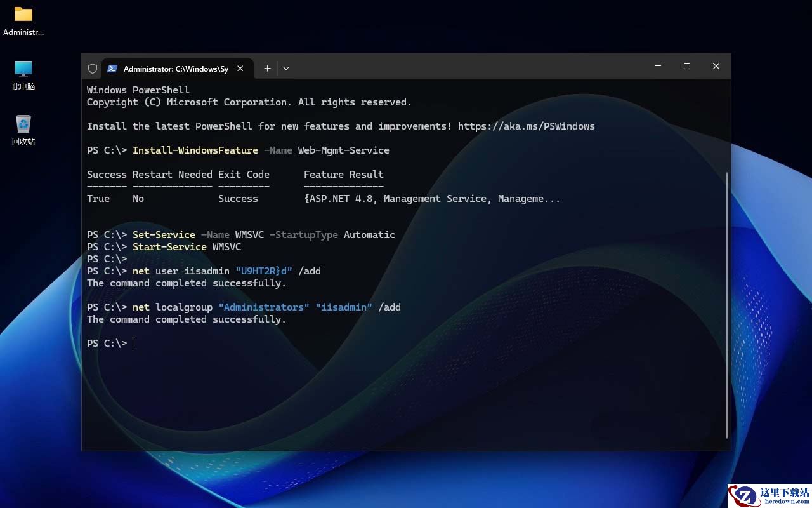Click the "U9HT2R}d" password string
This screenshot has height=508, width=812.
pos(264,271)
